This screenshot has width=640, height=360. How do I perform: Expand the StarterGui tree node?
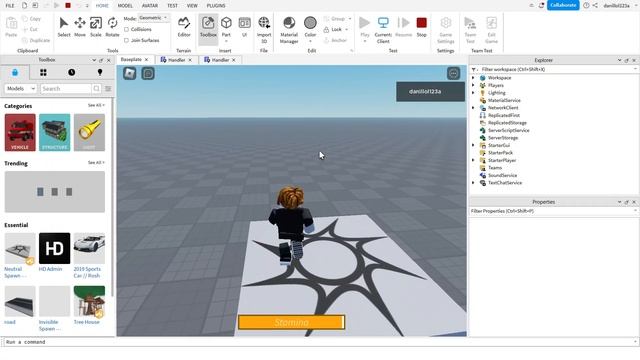coord(473,145)
